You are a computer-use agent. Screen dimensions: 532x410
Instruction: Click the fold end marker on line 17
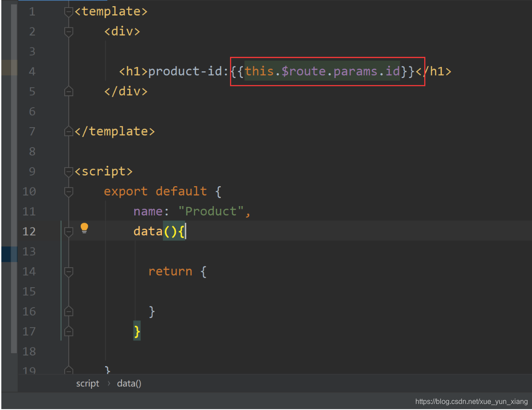[x=68, y=331]
